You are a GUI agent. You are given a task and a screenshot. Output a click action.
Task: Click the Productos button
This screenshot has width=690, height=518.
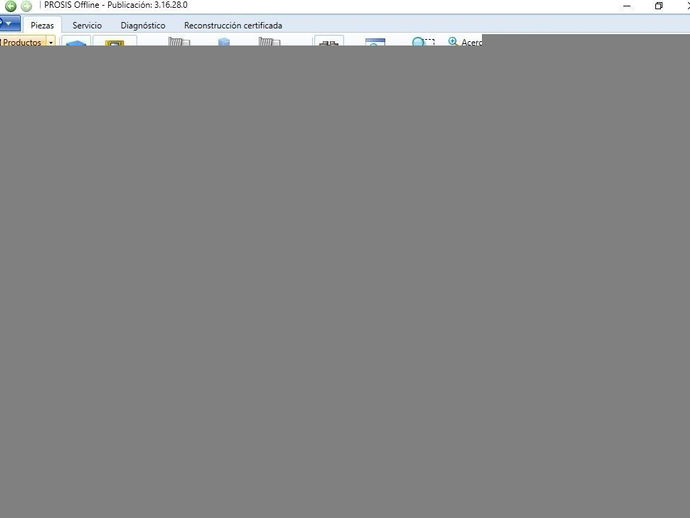(x=22, y=42)
